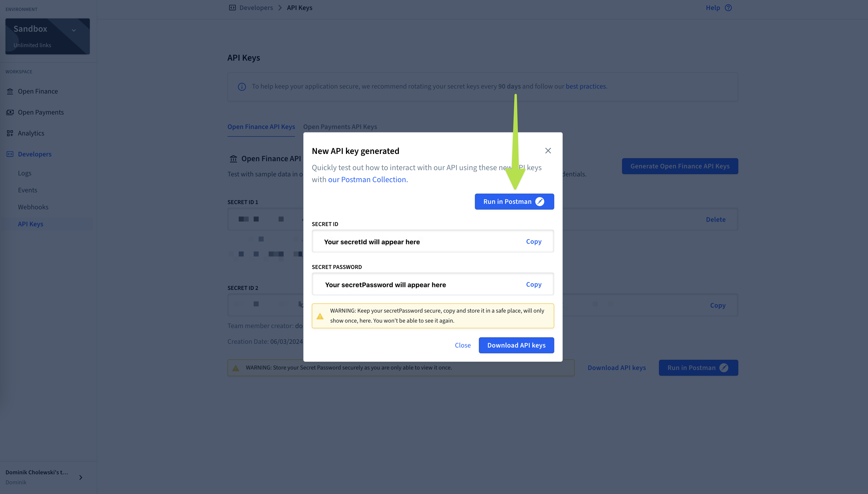The image size is (868, 494).
Task: Click the API Keys page heading
Action: coord(243,58)
